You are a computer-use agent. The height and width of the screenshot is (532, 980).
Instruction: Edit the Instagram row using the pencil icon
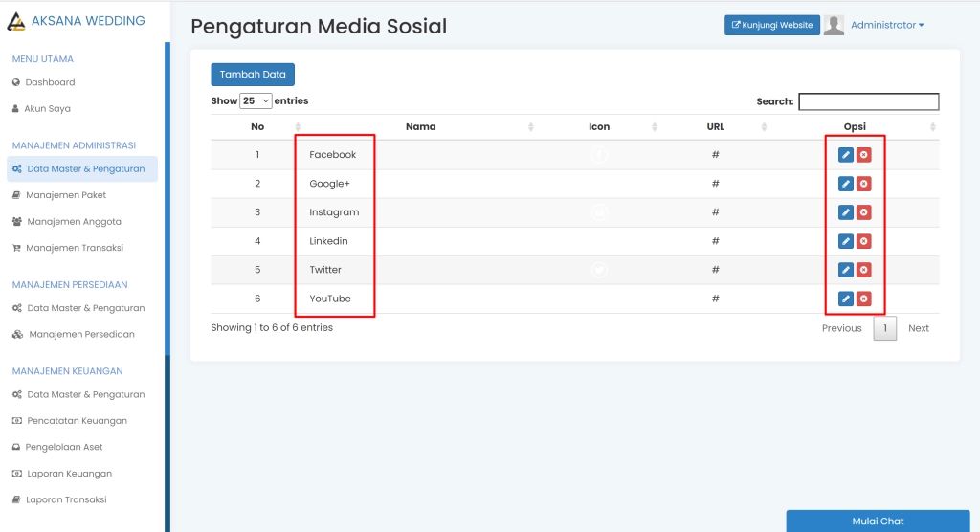click(x=846, y=212)
